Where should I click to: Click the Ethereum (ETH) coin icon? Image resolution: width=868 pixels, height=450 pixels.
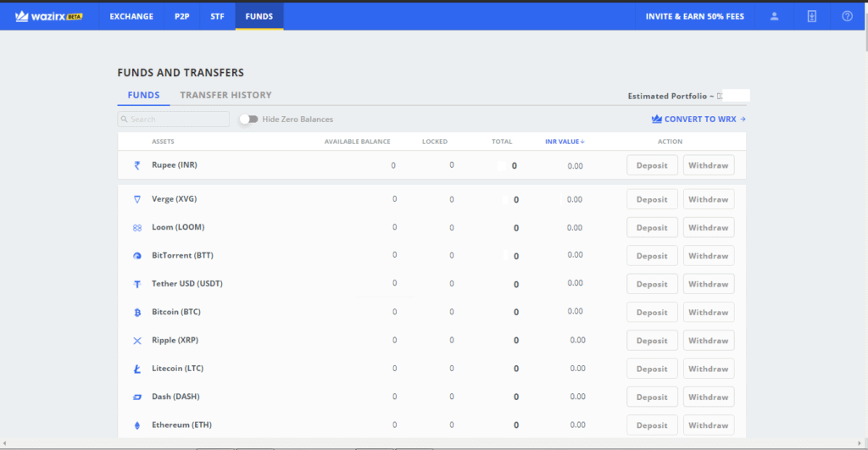[136, 425]
